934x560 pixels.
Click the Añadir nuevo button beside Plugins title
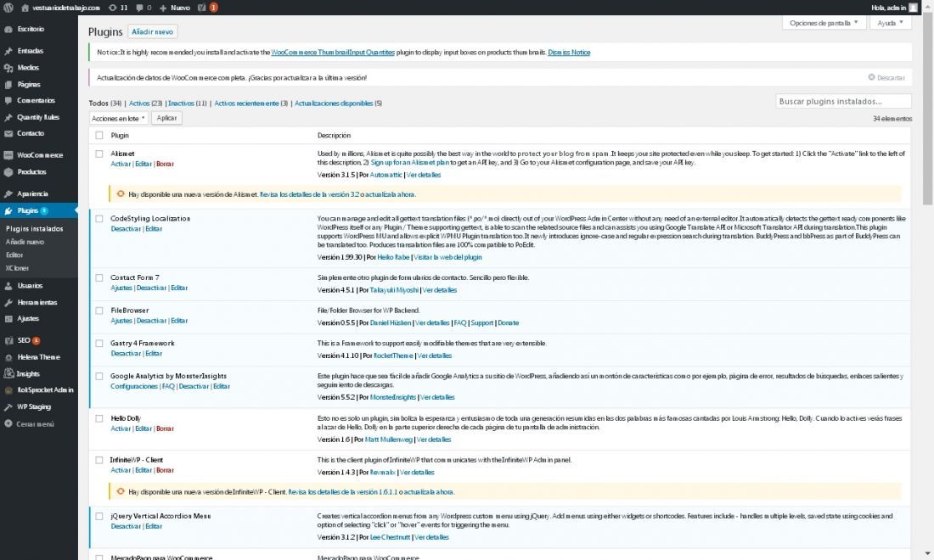coord(153,31)
